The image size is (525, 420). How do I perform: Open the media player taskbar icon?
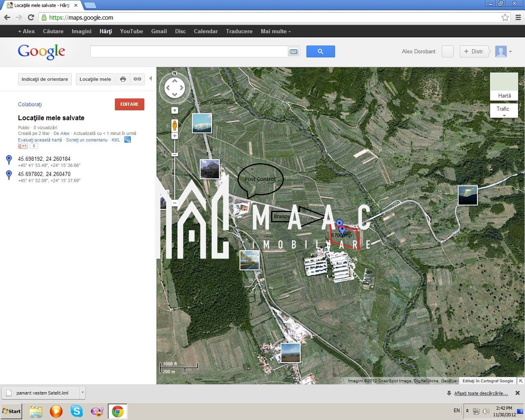pos(56,411)
